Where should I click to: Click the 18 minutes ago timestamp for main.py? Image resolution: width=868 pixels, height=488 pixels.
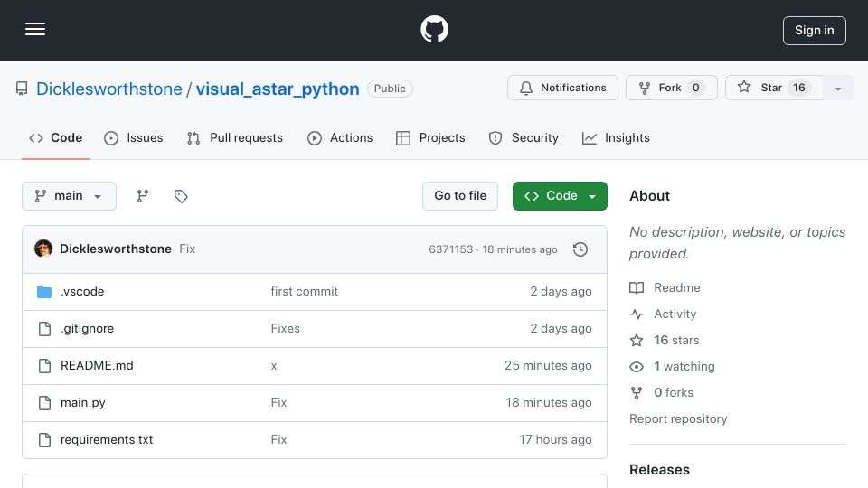(549, 403)
